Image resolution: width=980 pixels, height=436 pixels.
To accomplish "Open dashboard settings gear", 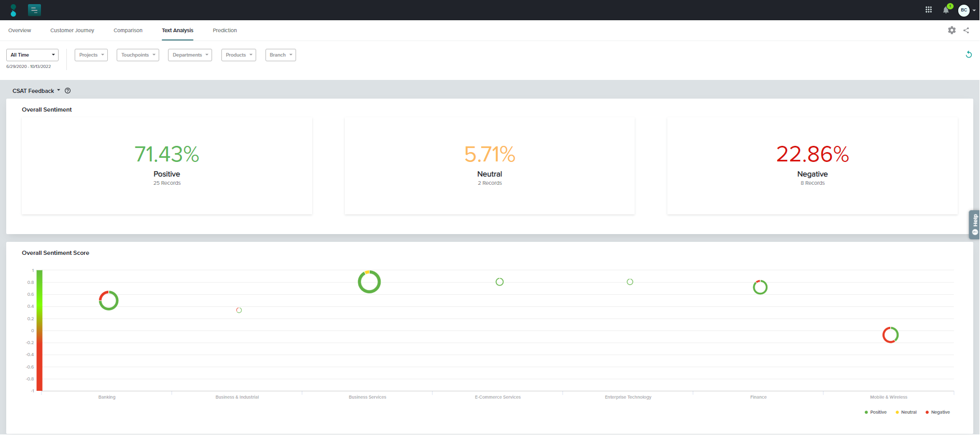I will click(x=951, y=31).
